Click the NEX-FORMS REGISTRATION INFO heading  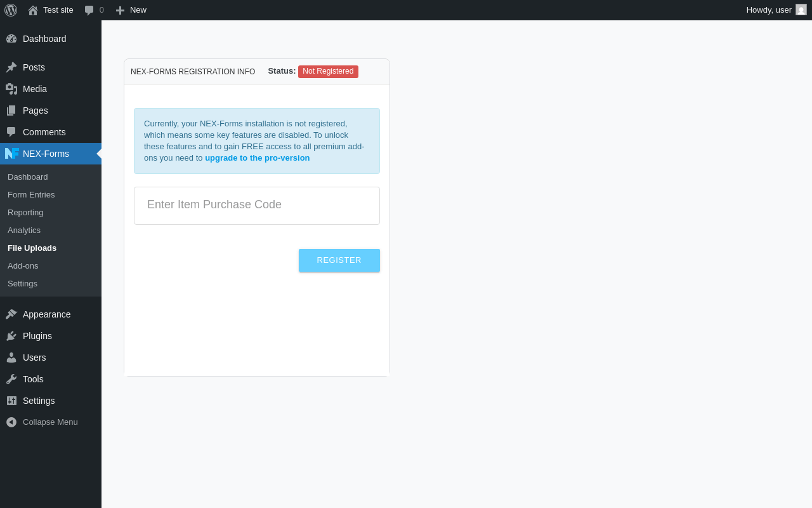click(193, 72)
